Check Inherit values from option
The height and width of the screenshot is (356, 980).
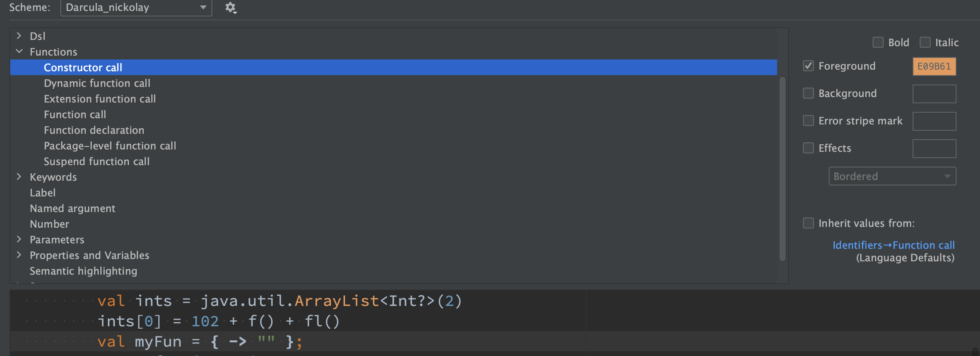click(808, 223)
